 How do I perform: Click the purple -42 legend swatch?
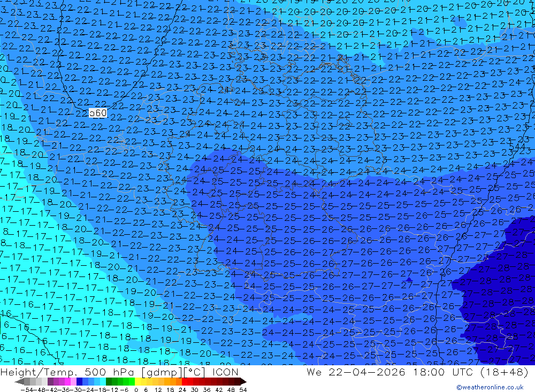click(x=50, y=381)
